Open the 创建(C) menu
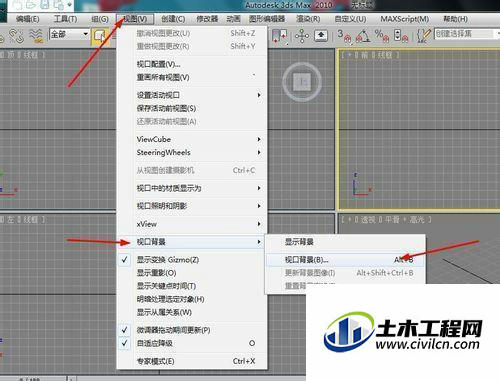The height and width of the screenshot is (381, 500). click(173, 19)
